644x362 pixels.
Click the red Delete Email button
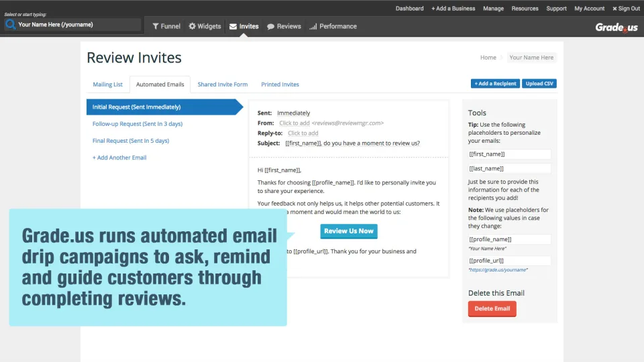492,308
